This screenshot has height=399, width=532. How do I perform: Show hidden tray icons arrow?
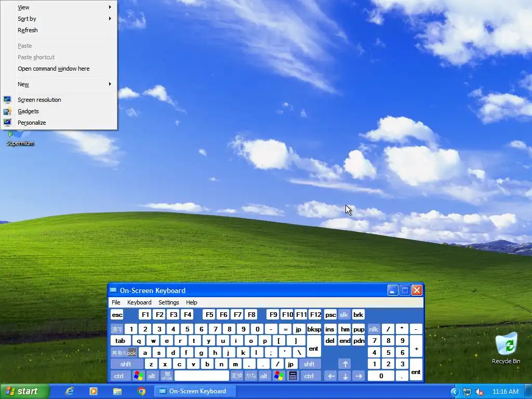coord(454,392)
